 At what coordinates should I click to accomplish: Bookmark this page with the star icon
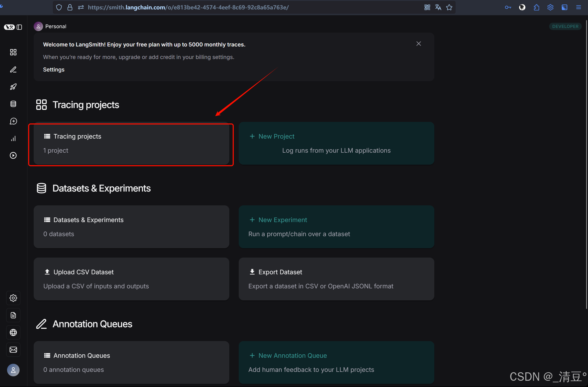click(449, 7)
